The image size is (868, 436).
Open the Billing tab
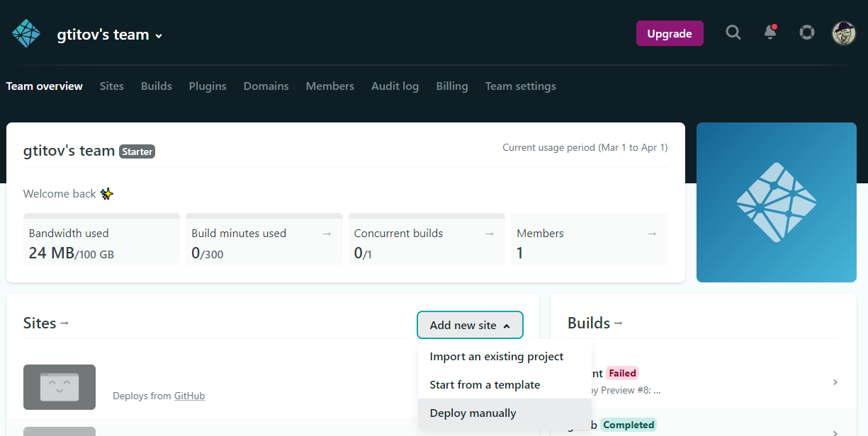452,86
